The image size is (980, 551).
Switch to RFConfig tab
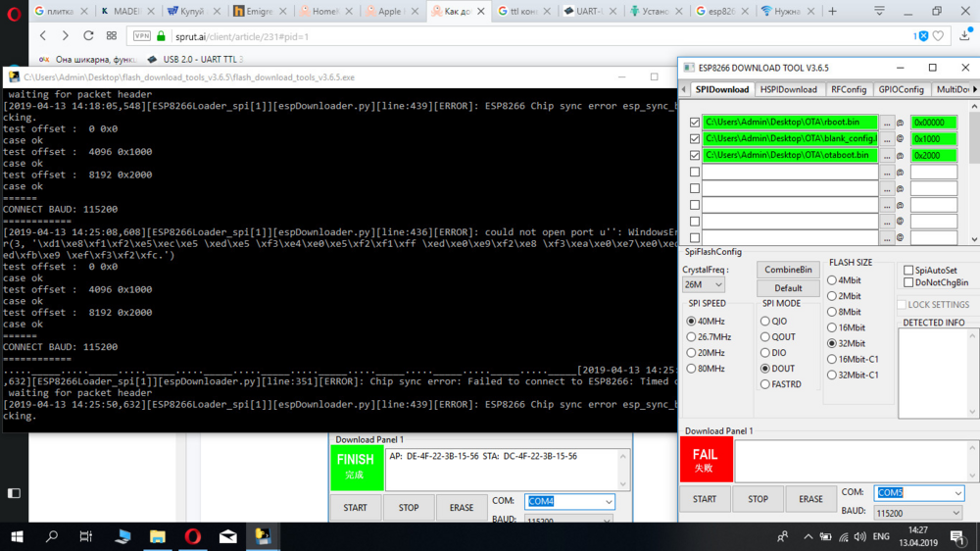point(848,89)
